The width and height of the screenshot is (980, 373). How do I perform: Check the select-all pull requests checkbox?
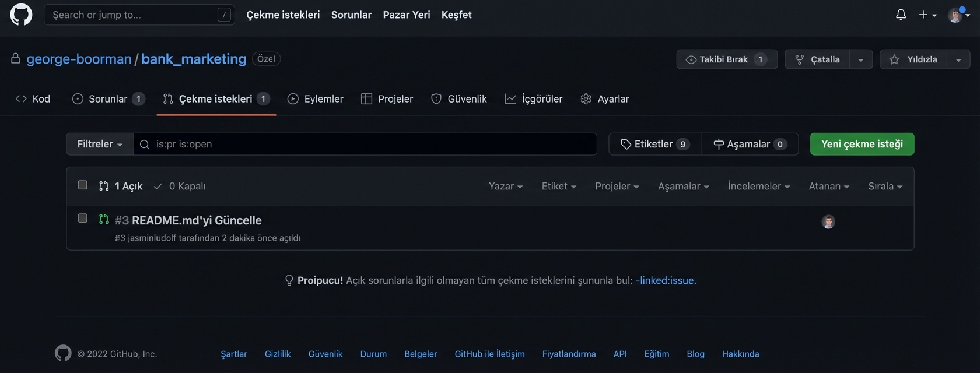(x=82, y=185)
